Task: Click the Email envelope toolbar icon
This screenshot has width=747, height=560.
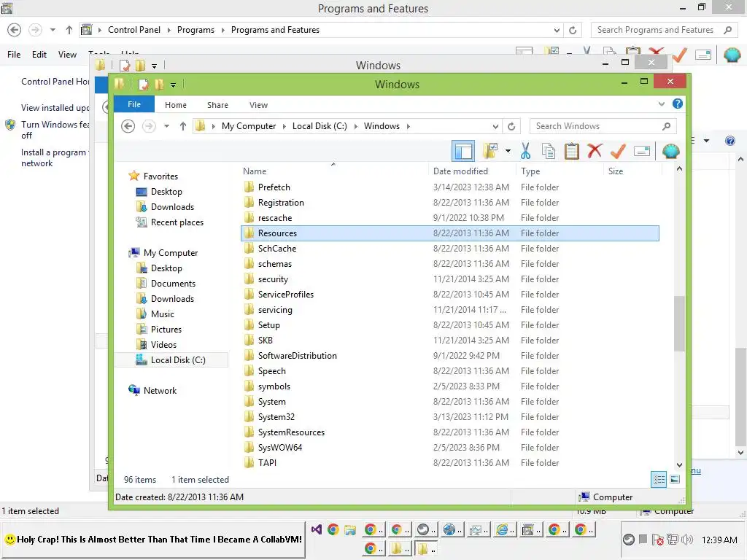Action: click(642, 152)
